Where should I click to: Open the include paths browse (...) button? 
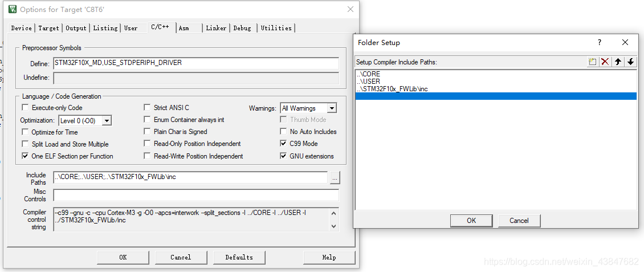(335, 178)
